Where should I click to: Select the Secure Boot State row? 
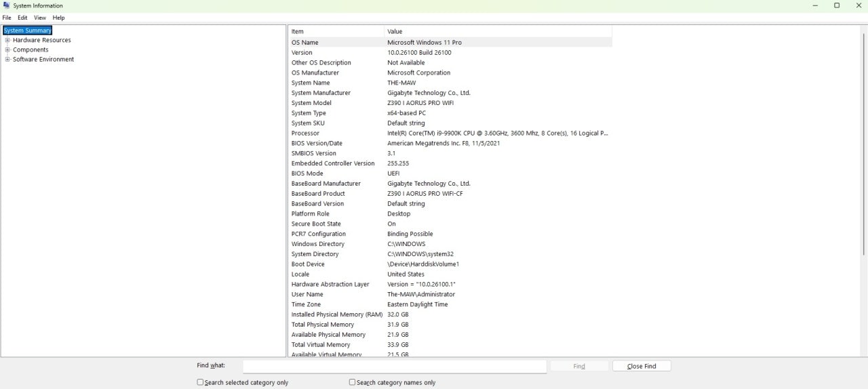[450, 224]
